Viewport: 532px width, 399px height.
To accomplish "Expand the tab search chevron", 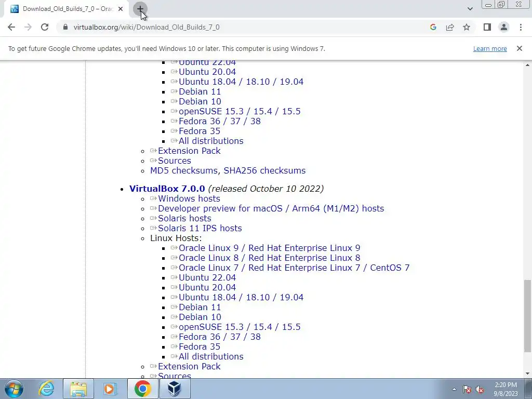I will click(470, 9).
